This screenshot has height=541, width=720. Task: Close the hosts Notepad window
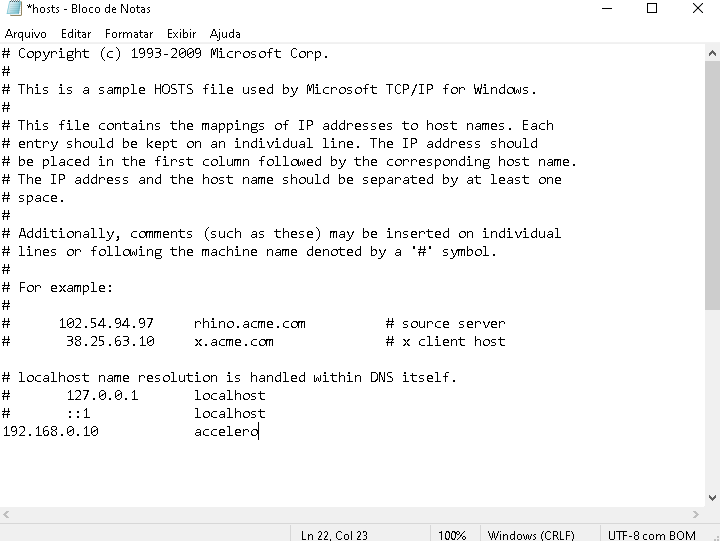click(x=698, y=8)
